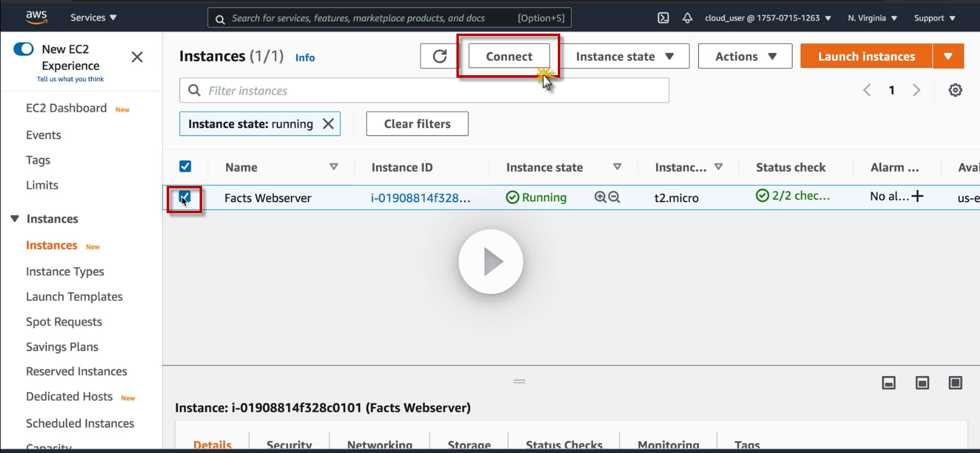Image resolution: width=980 pixels, height=453 pixels.
Task: Click the plus icon to add alarm
Action: click(x=917, y=196)
